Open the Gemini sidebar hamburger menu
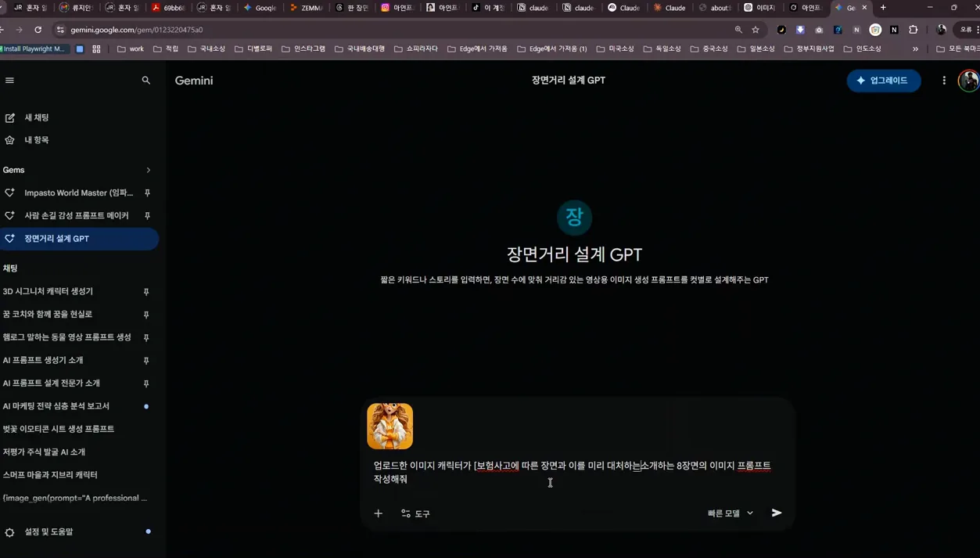The image size is (980, 558). click(9, 81)
